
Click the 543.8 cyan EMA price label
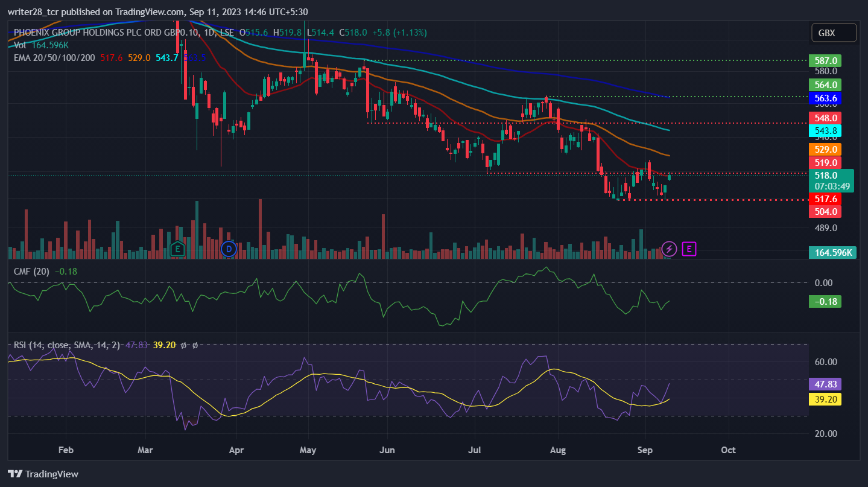825,130
